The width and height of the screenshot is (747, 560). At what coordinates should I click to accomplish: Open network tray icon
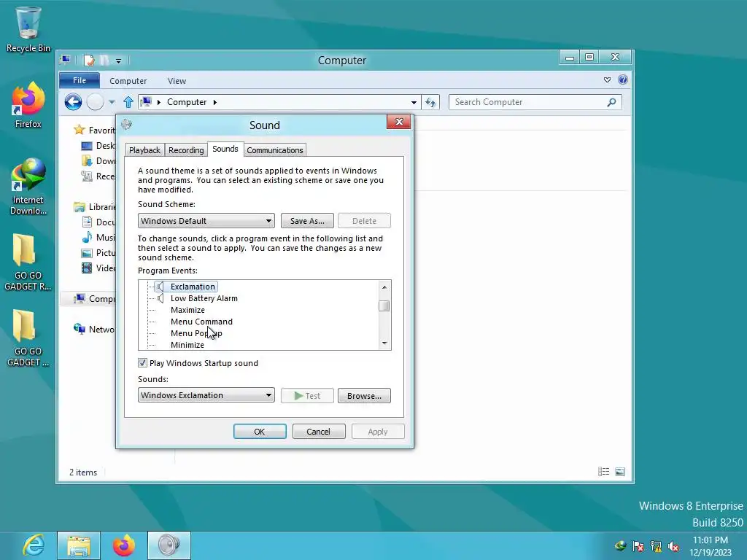tap(656, 546)
